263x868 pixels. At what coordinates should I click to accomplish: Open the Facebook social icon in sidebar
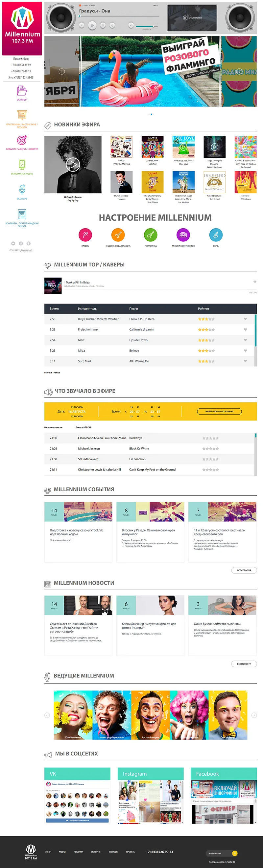pyautogui.click(x=29, y=243)
